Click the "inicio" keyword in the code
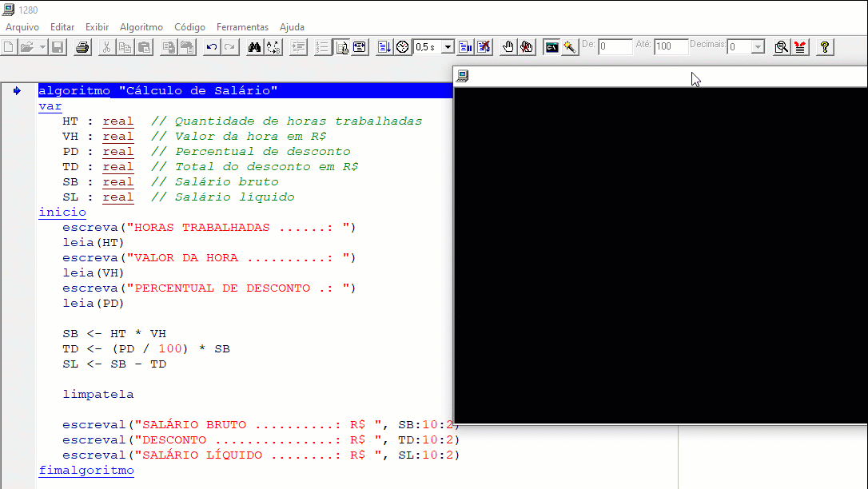Screen dimensions: 868x489 62,213
